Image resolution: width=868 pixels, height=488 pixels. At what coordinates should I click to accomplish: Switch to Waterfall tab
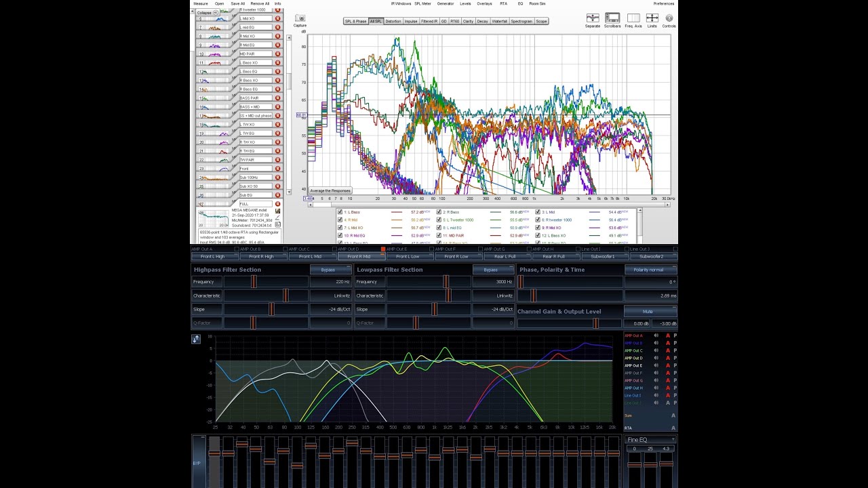(x=499, y=21)
